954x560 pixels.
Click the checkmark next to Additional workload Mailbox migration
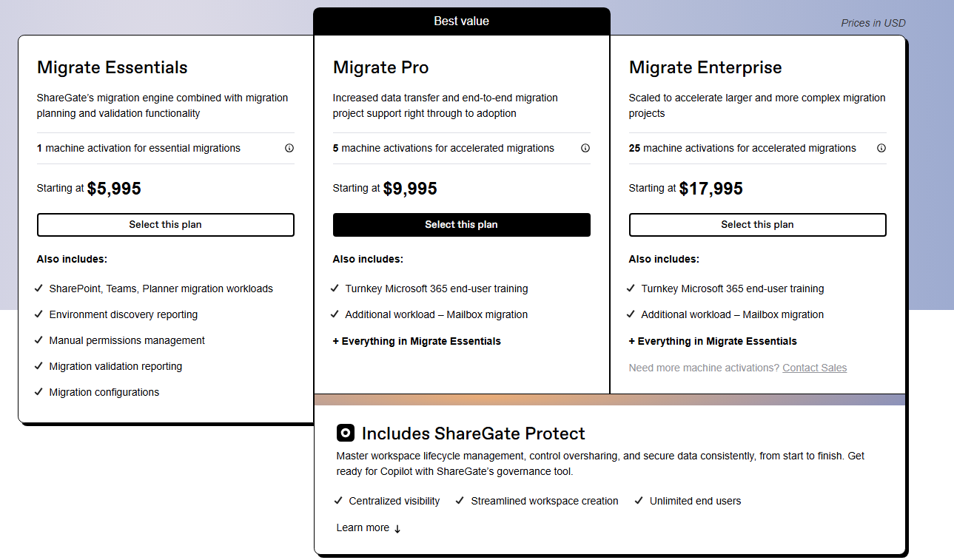point(335,314)
